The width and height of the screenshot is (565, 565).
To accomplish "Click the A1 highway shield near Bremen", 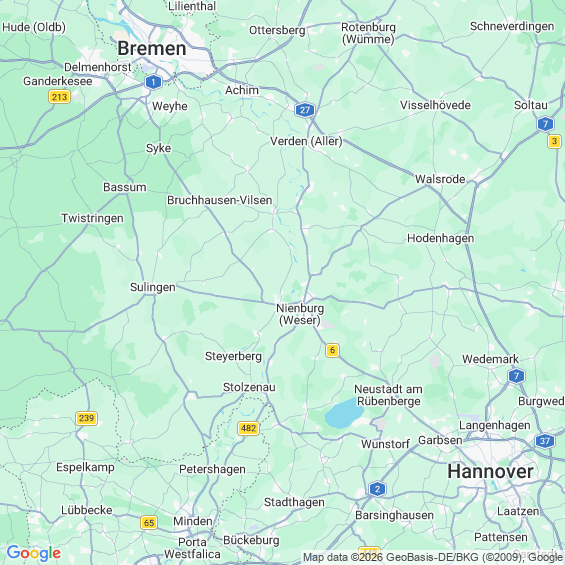I will point(154,82).
